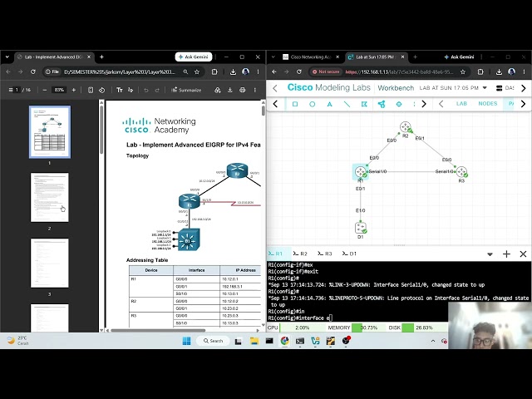Select the R1 router node on canvas
This screenshot has width=532, height=399.
click(x=360, y=172)
